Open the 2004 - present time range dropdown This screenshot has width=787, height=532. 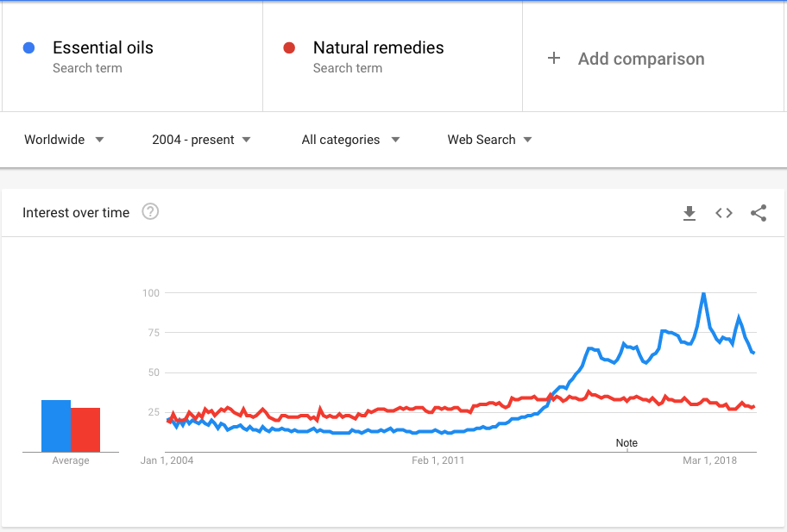[x=201, y=140]
